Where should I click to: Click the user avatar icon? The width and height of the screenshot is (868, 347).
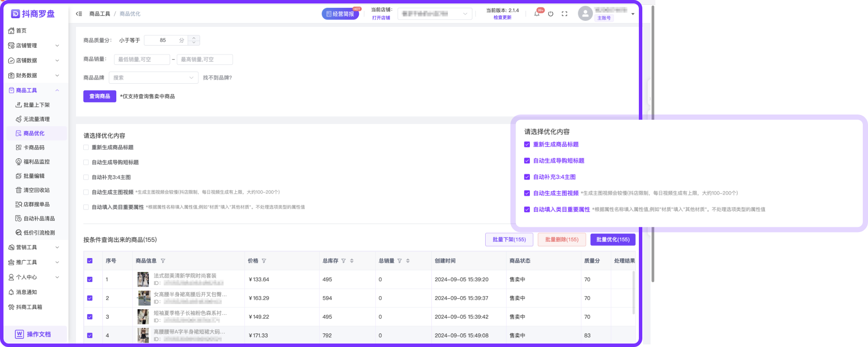coord(585,14)
